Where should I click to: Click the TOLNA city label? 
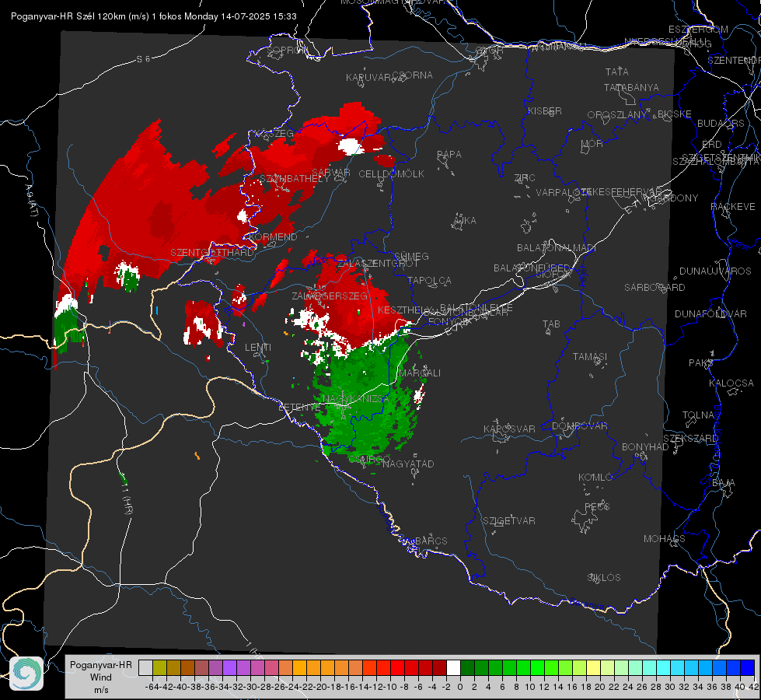coord(698,415)
